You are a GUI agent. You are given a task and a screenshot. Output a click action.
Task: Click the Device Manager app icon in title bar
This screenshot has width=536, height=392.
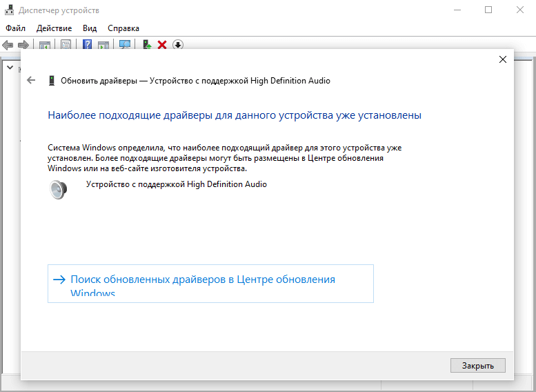click(x=9, y=10)
